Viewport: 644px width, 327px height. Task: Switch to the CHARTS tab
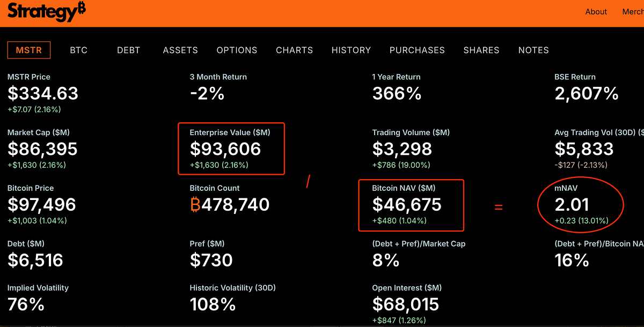pos(294,50)
